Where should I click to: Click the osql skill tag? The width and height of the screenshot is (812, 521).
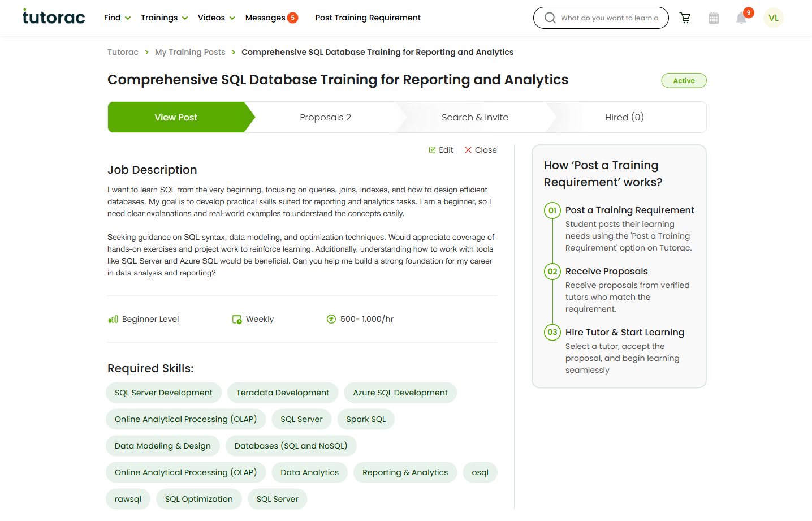point(480,472)
